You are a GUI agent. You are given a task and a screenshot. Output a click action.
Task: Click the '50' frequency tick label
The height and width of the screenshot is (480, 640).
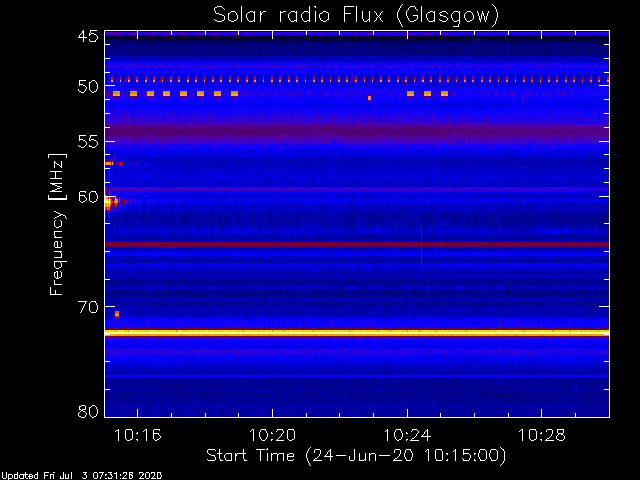pyautogui.click(x=88, y=87)
